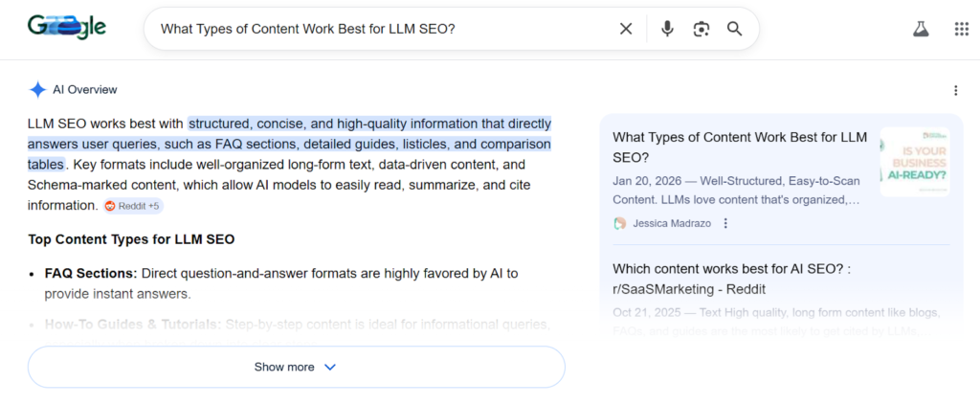
Task: Open the Google apps grid
Action: 961,29
